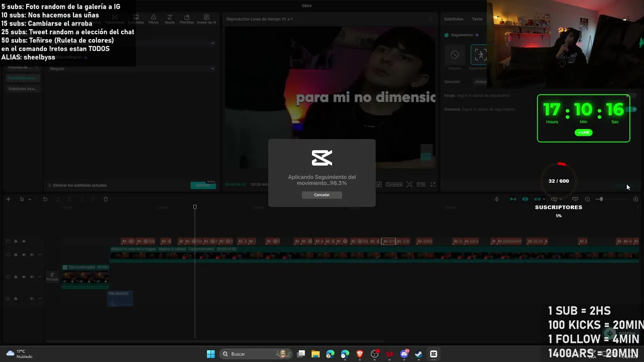Mute the Title Swoosh audio track
644x362 pixels.
[x=32, y=299]
